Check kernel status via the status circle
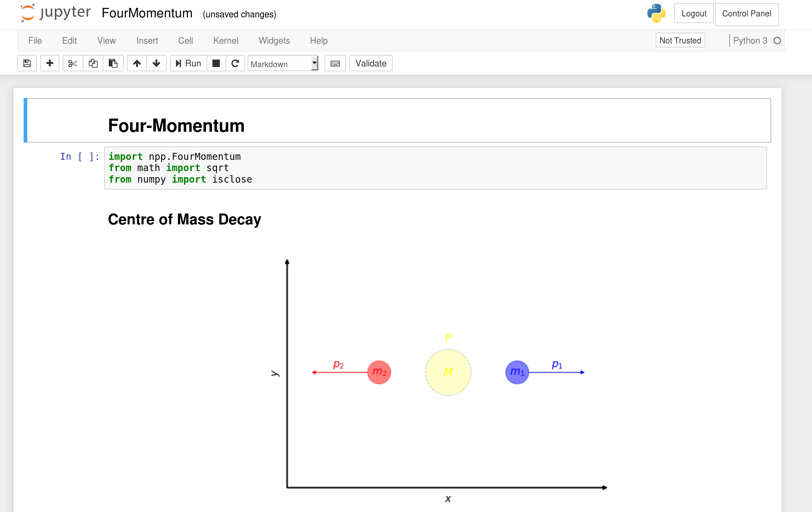 777,41
